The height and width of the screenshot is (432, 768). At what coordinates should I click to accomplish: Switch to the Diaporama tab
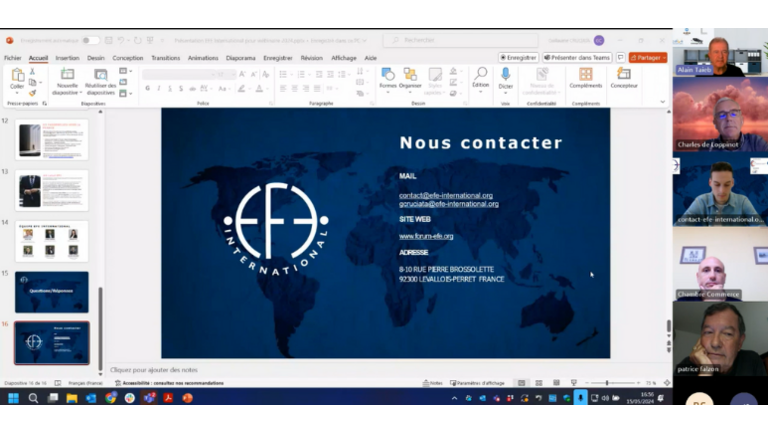coord(240,58)
